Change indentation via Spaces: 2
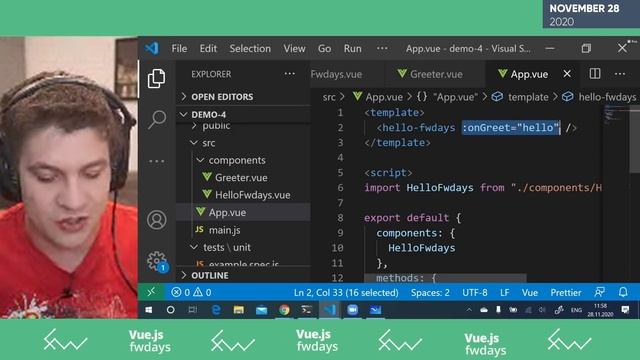This screenshot has height=360, width=640. [430, 293]
